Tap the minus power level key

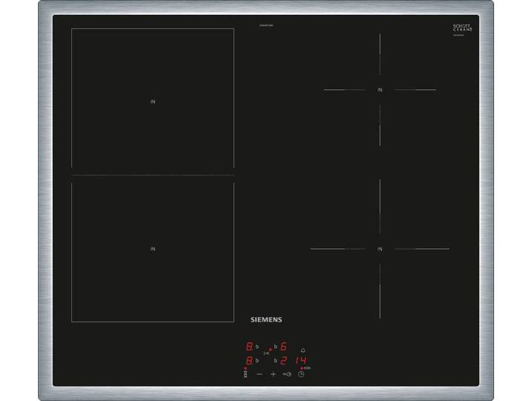point(259,374)
